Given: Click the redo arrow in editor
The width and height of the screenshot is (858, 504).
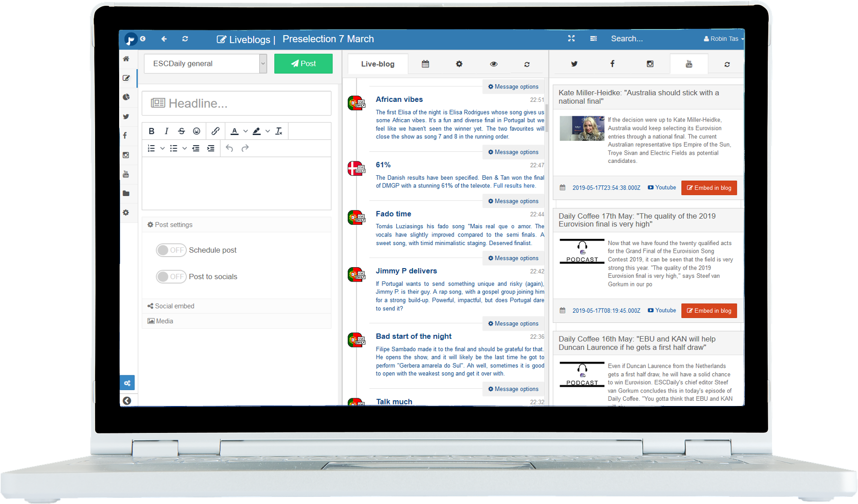Looking at the screenshot, I should [245, 148].
